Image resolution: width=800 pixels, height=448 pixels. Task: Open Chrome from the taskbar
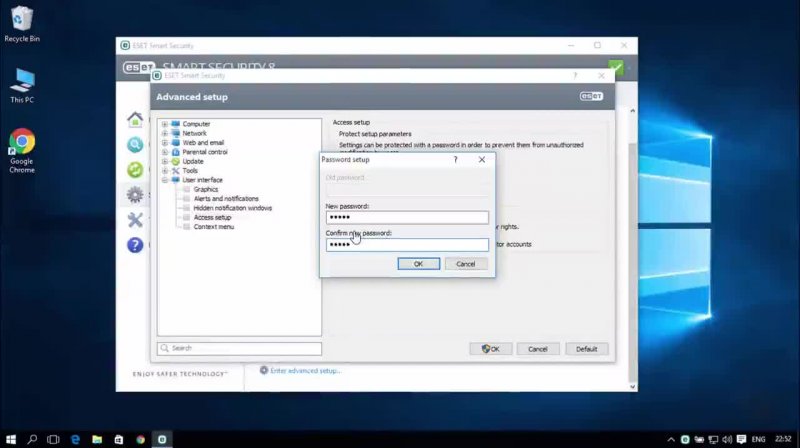[140, 439]
